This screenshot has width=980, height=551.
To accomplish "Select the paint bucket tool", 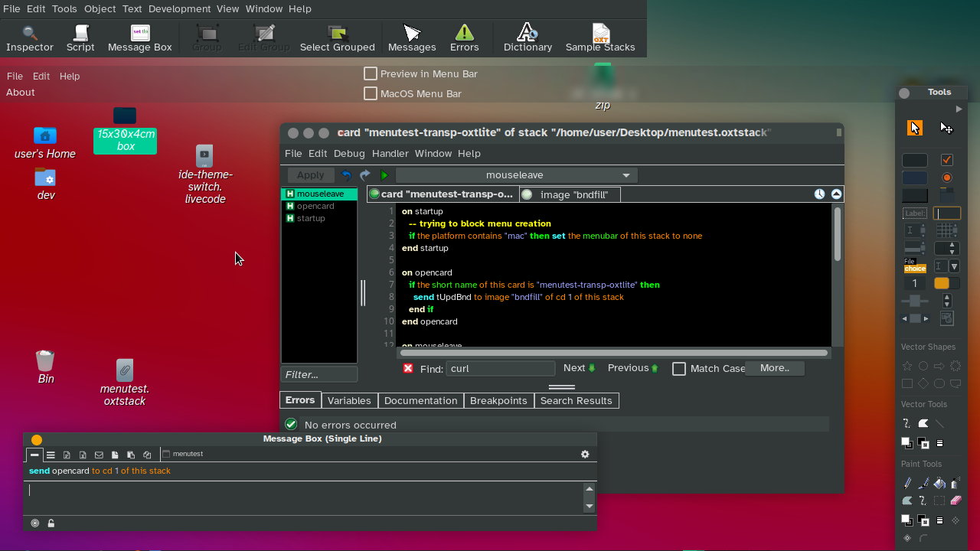I will click(x=939, y=484).
